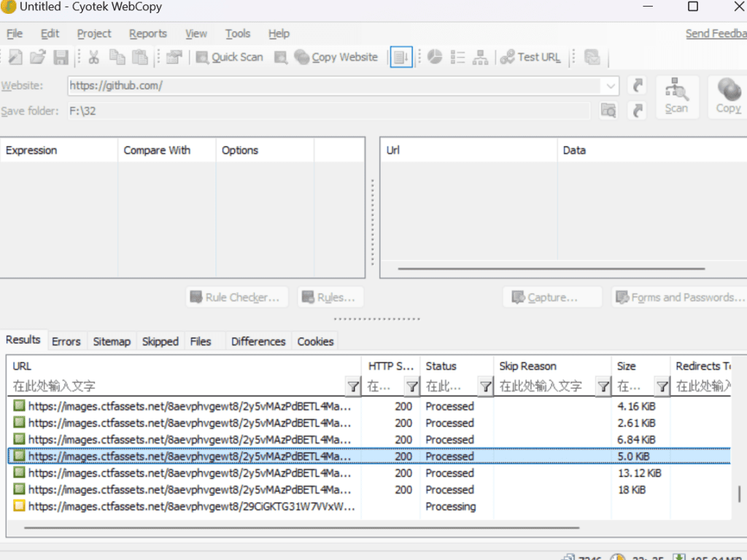
Task: Switch to the Cookies tab
Action: (x=315, y=341)
